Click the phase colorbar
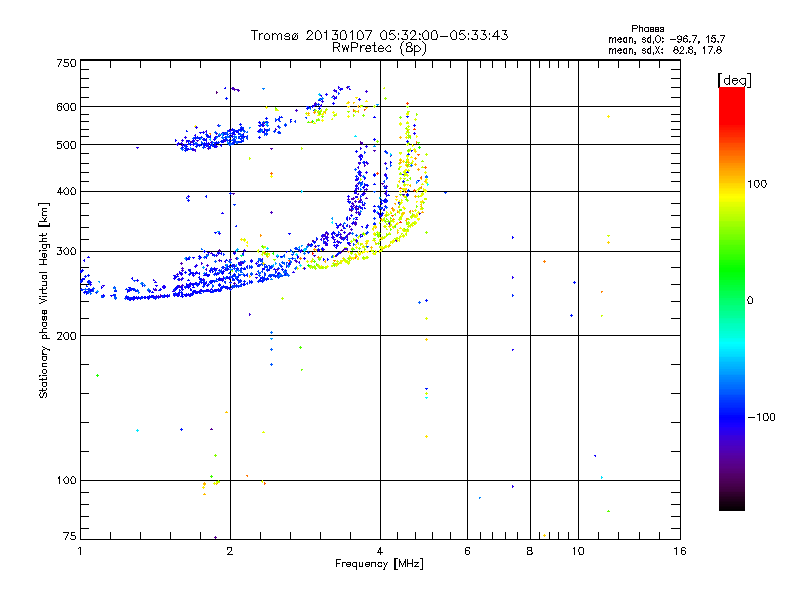800x600 pixels. pos(732,299)
